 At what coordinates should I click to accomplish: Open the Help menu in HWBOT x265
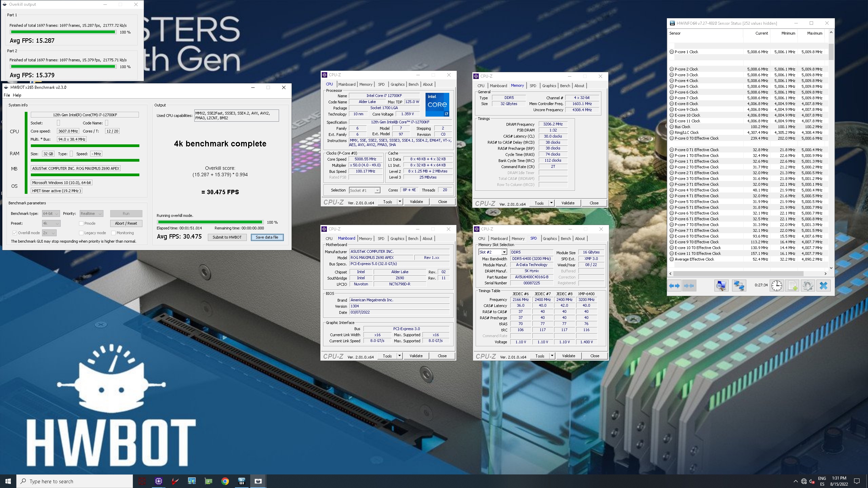[x=17, y=95]
